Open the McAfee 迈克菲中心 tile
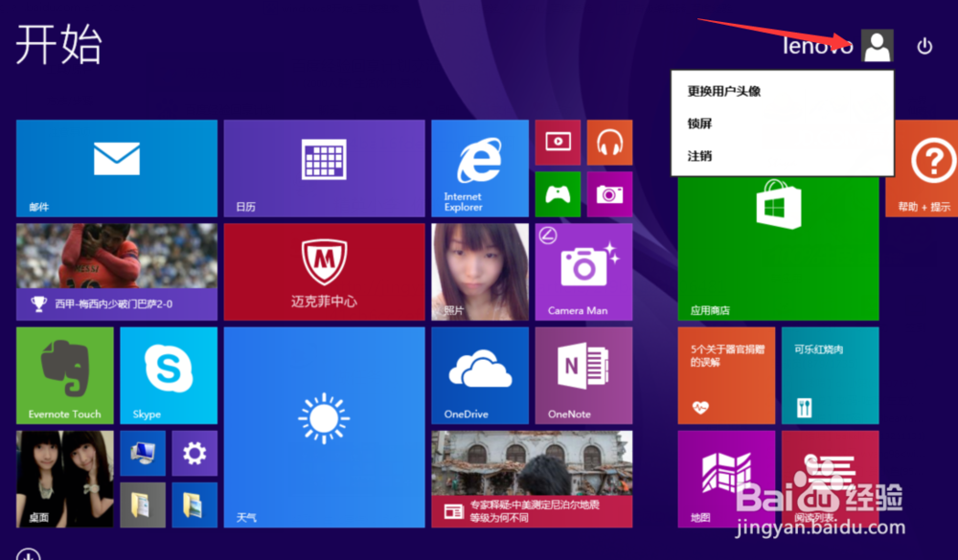958x560 pixels. tap(324, 272)
